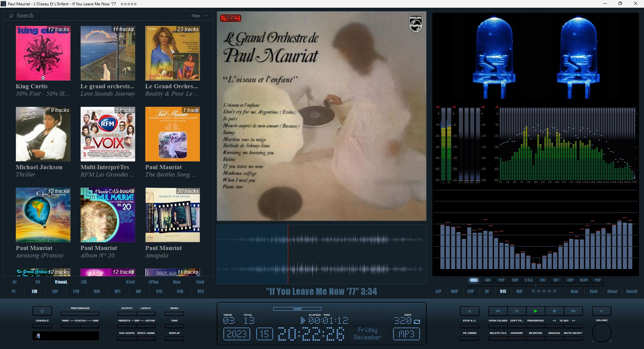This screenshot has height=349, width=644.
Task: Click the Search input field
Action: [101, 16]
